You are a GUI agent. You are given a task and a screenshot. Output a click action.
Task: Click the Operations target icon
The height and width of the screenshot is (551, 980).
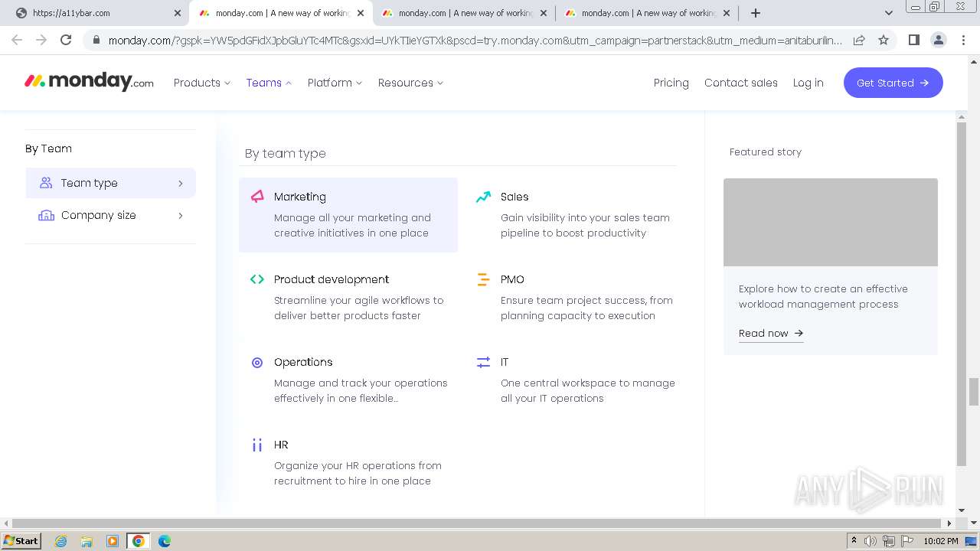[x=257, y=362]
